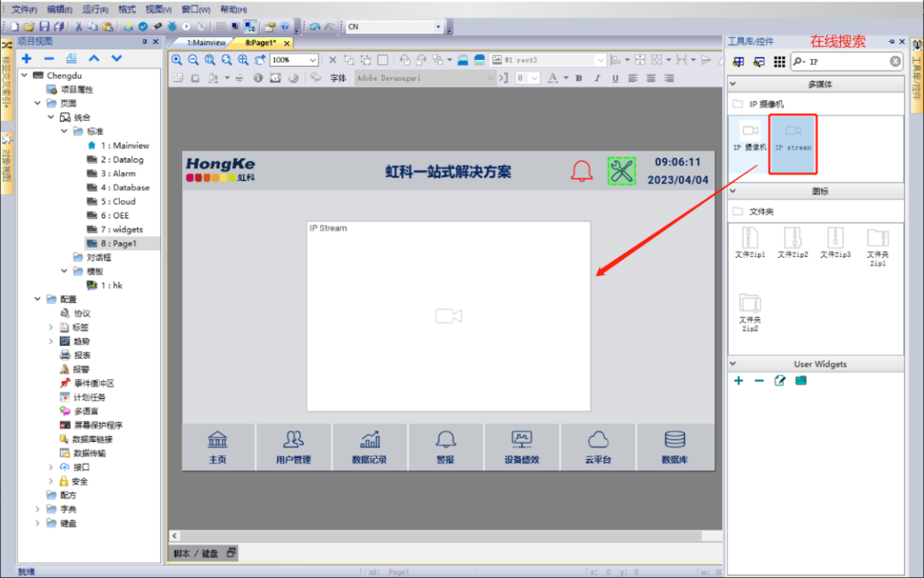Clear the widget search field

[895, 62]
